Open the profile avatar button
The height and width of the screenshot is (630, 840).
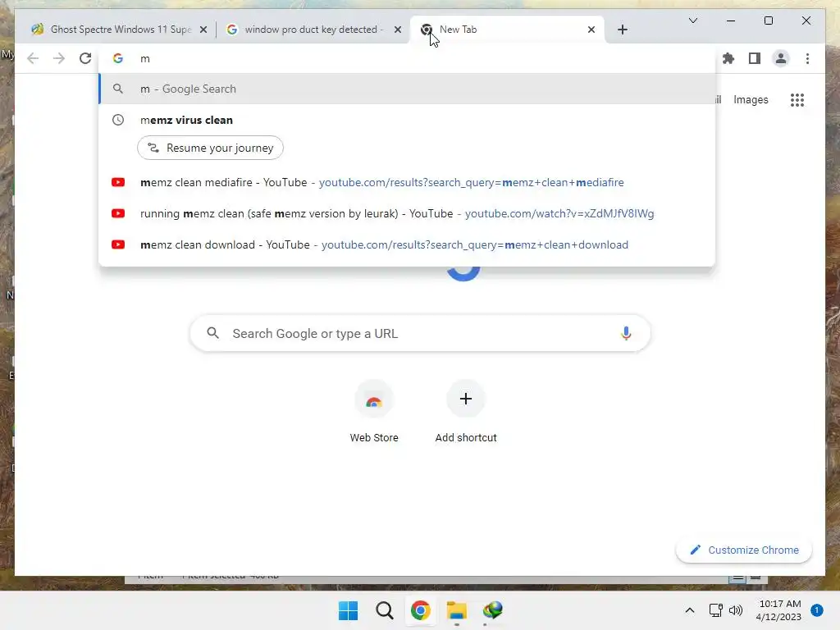pos(781,58)
